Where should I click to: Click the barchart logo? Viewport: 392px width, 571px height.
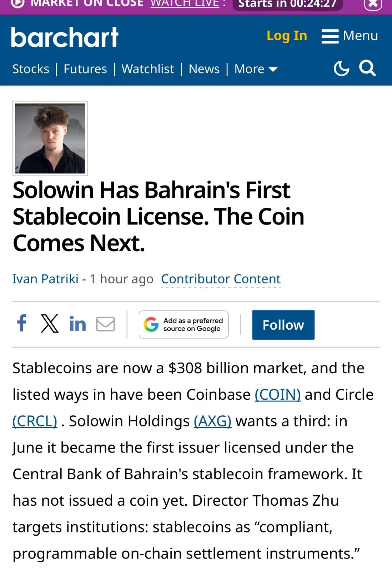pyautogui.click(x=65, y=37)
